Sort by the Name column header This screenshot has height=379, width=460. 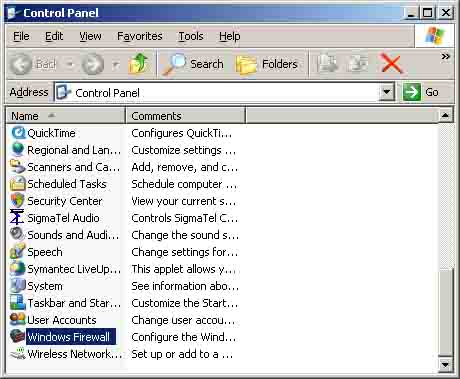[66, 116]
